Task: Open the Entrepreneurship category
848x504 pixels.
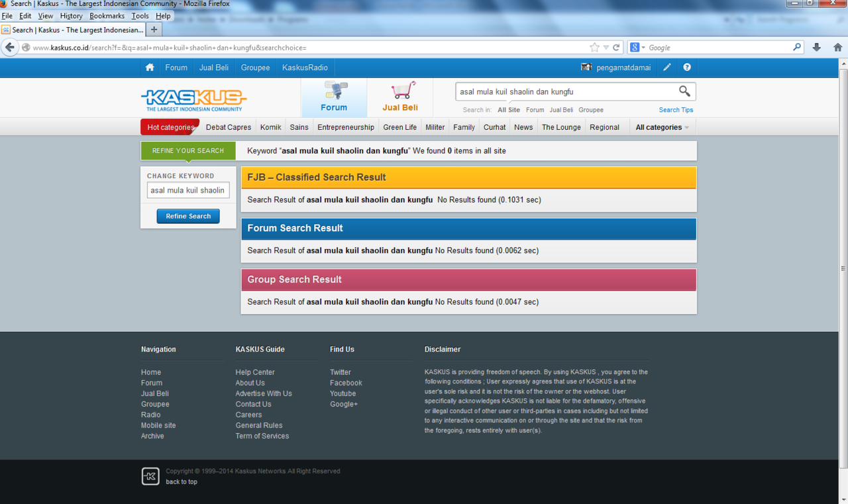Action: [x=346, y=127]
